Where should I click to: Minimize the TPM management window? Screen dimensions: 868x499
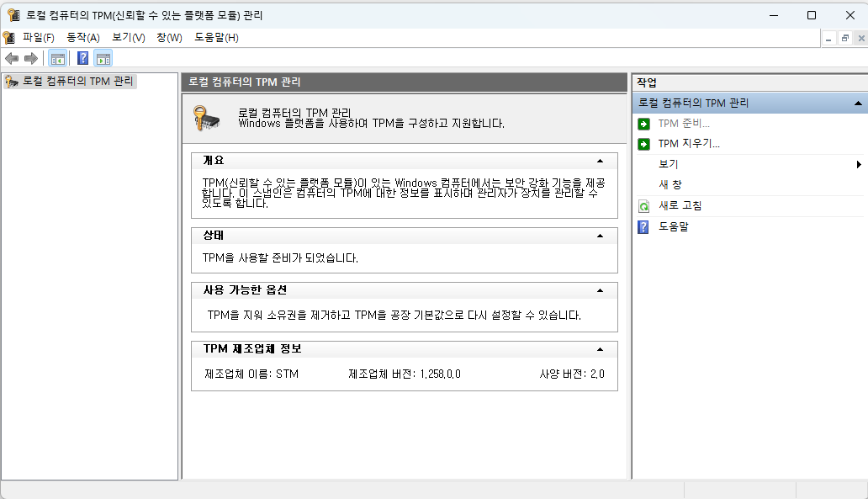(x=774, y=15)
